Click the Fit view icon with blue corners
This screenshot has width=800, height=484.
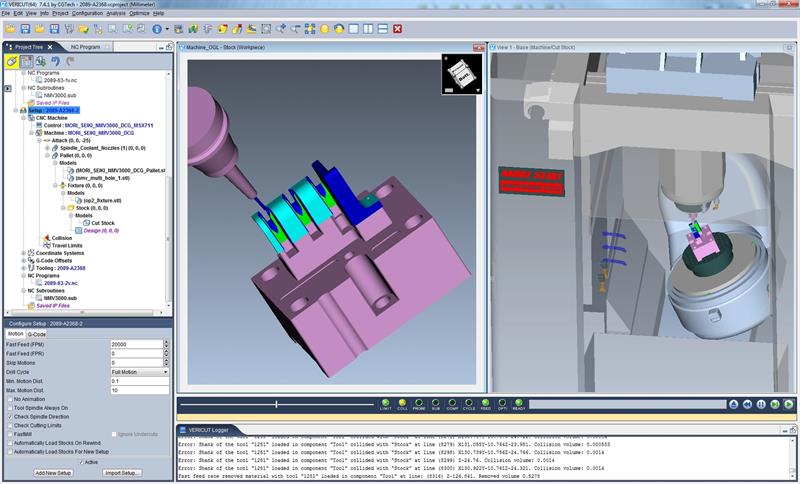[x=310, y=29]
